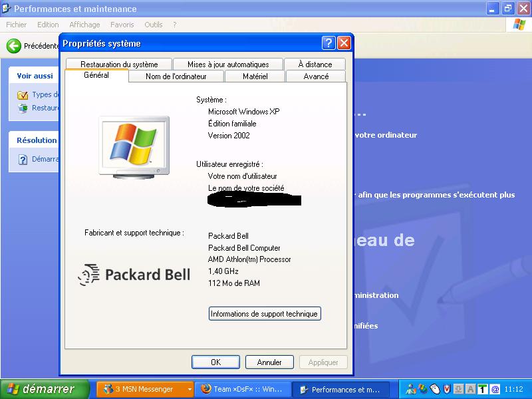Screen dimensions: 532x399
Task: Click the MSN Messenger buddy tray icon
Action: point(411,389)
